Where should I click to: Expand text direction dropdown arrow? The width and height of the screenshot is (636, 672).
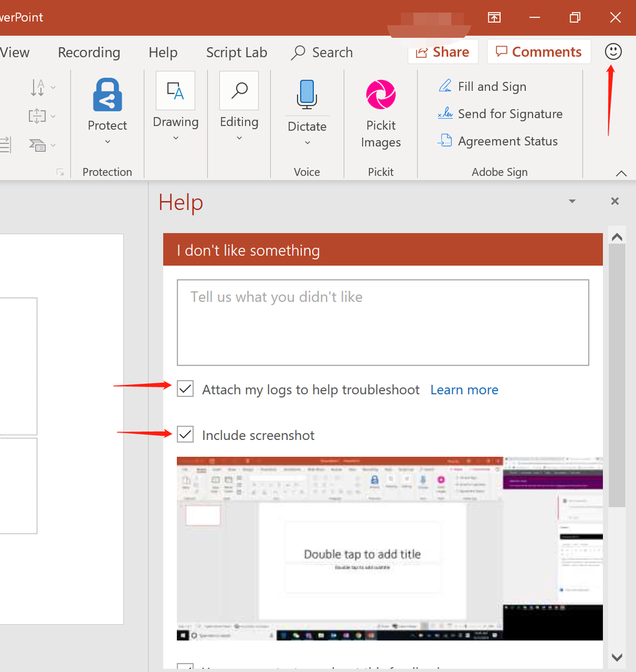(53, 87)
